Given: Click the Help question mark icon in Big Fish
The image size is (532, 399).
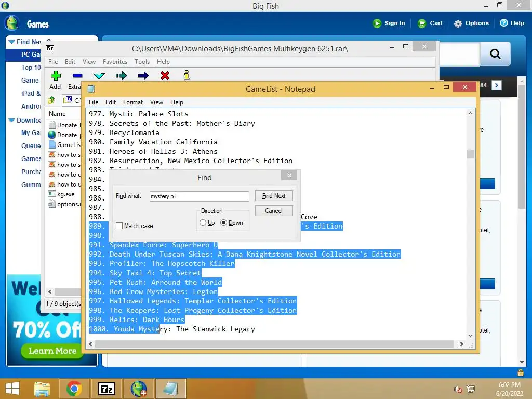Looking at the screenshot, I should pyautogui.click(x=504, y=23).
